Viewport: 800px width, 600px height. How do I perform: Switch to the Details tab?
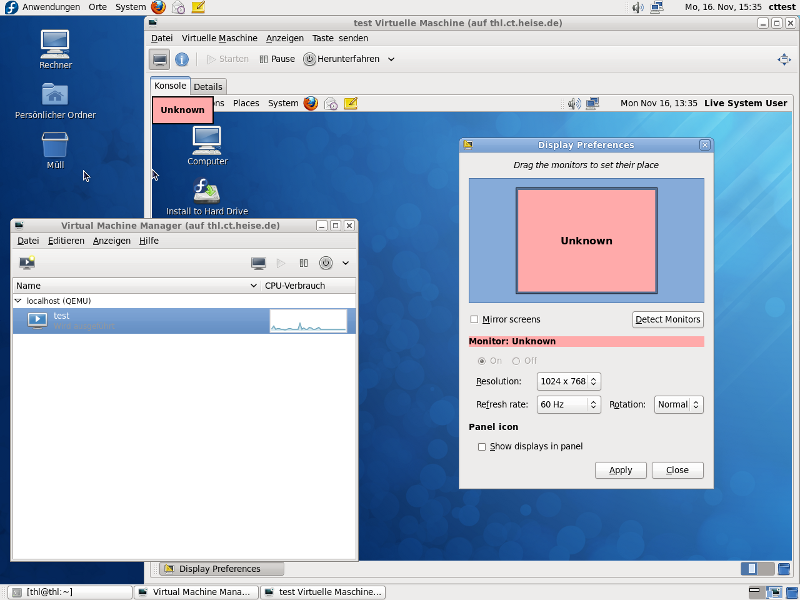(x=208, y=87)
